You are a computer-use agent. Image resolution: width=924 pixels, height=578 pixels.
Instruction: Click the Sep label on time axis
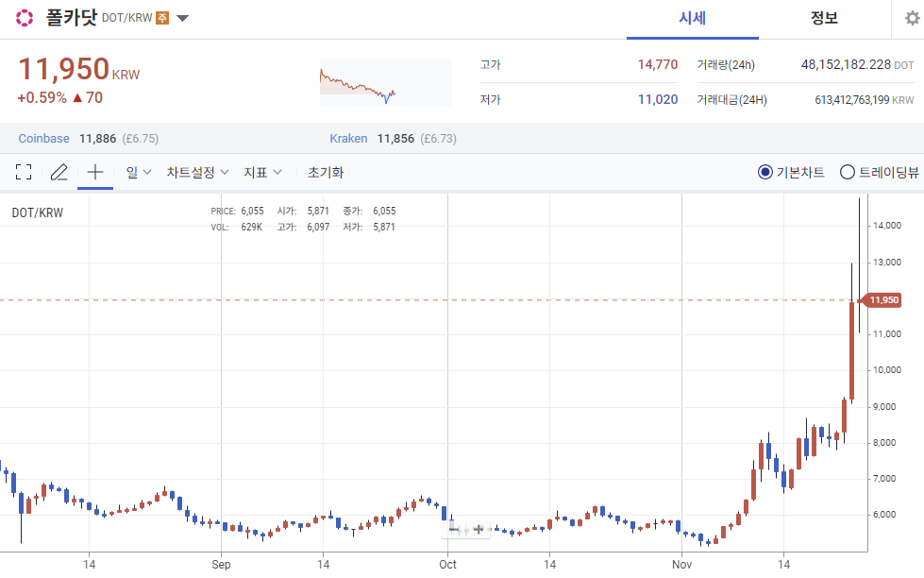pyautogui.click(x=221, y=565)
